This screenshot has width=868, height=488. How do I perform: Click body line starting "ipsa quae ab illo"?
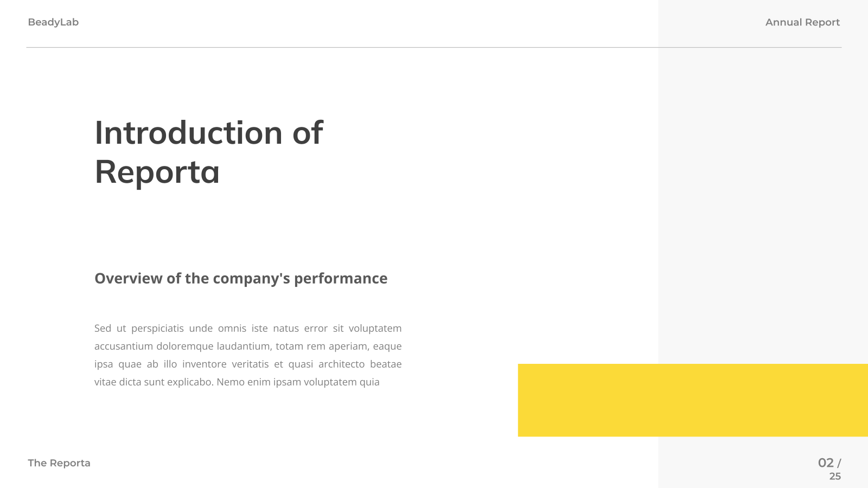[248, 364]
